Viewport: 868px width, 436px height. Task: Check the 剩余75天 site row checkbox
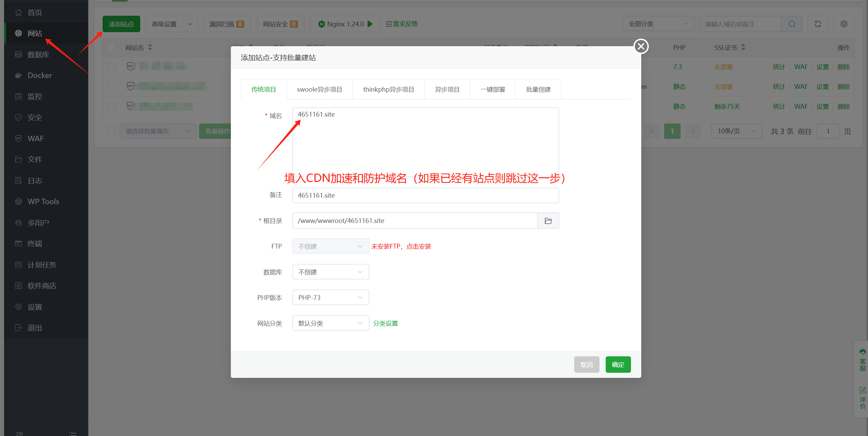point(111,106)
